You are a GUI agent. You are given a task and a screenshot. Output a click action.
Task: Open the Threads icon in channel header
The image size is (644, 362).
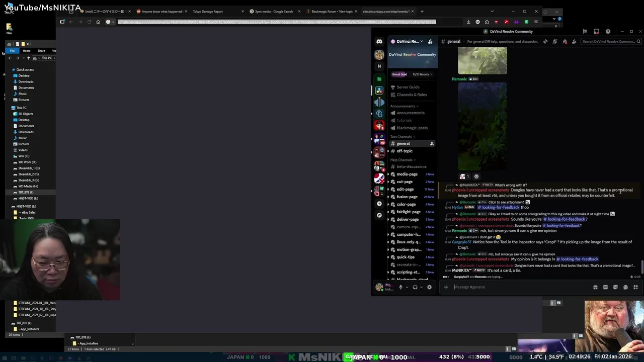coord(545,42)
